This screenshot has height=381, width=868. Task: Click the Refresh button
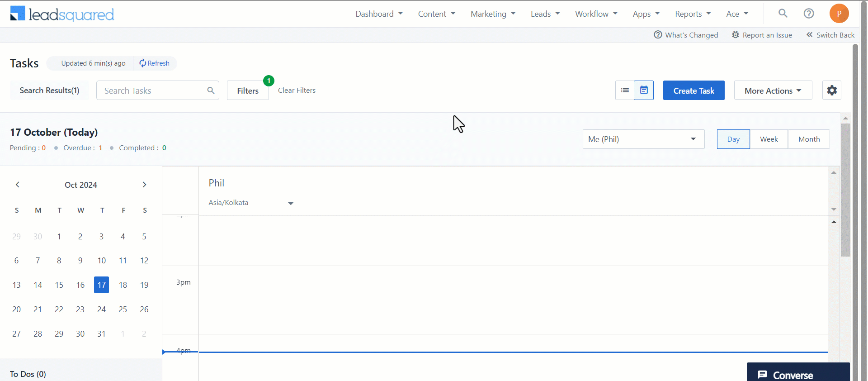tap(154, 63)
